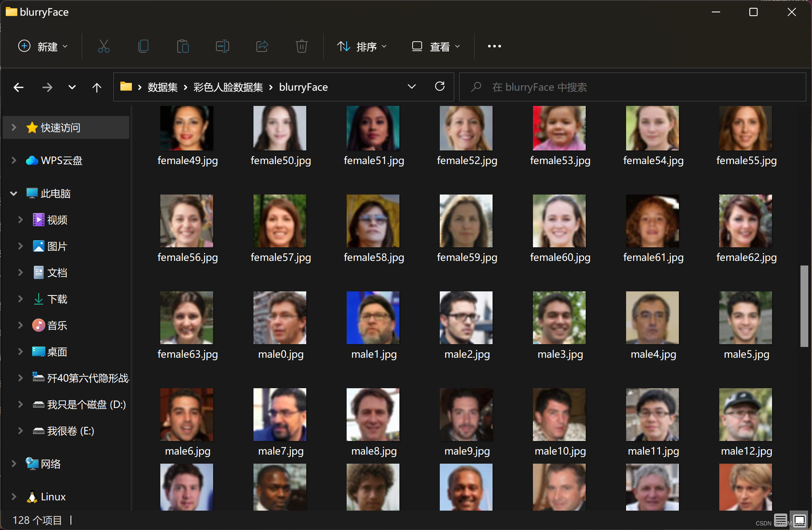Click the cut icon in toolbar
Screen dimensions: 812x530
(x=103, y=46)
